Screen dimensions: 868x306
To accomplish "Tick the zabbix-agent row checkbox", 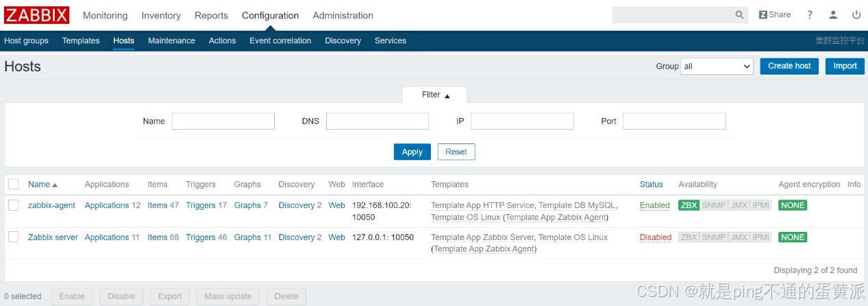I will (x=14, y=204).
